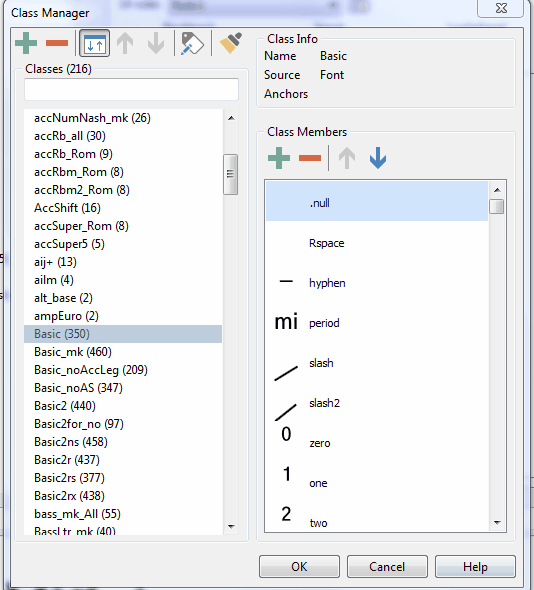This screenshot has height=590, width=534.
Task: Click the Basic class name value
Action: pos(333,56)
